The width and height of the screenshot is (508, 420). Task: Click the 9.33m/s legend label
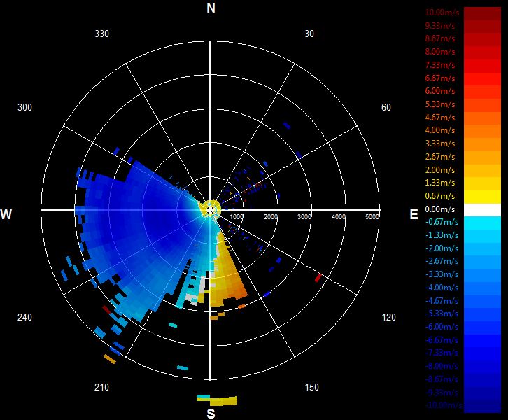point(440,26)
